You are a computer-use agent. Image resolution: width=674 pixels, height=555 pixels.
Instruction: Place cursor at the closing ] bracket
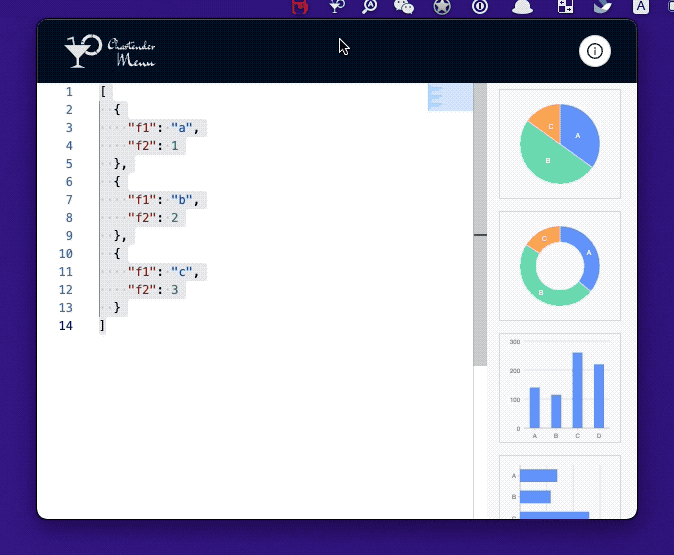tap(102, 326)
